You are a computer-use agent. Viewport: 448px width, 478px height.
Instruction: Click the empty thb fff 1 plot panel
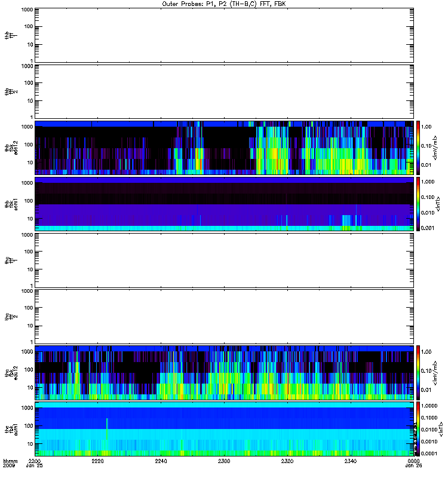(x=224, y=35)
